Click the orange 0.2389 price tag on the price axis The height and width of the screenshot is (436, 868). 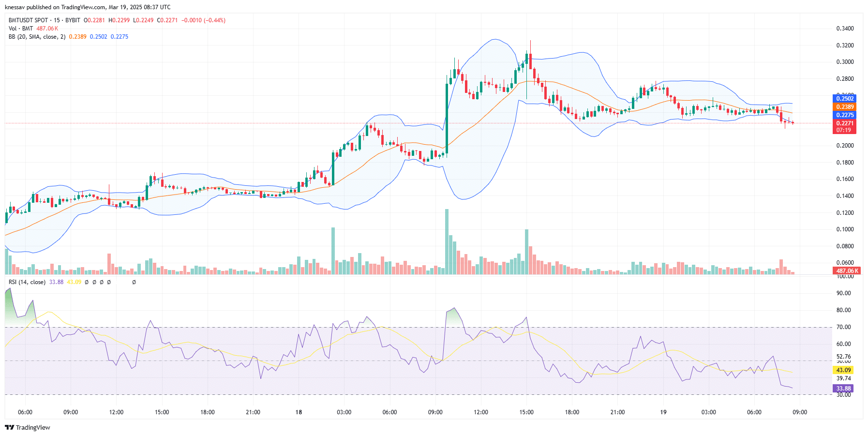click(845, 107)
